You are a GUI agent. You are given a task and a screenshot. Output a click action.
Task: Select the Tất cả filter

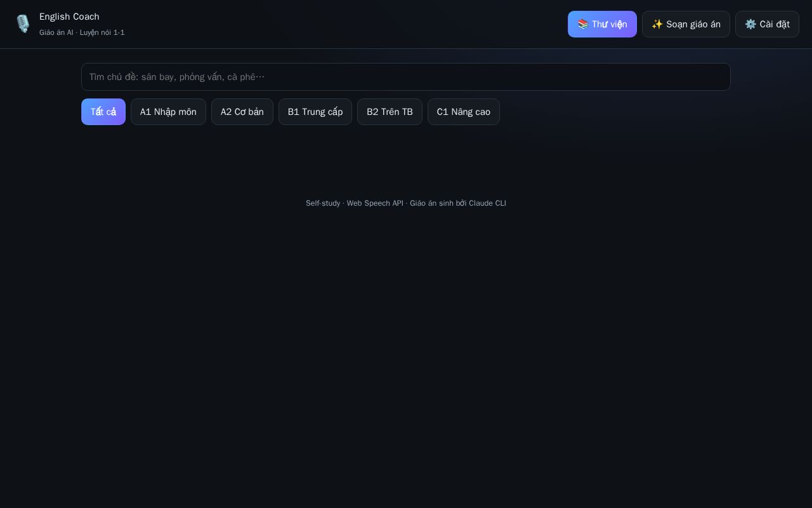pos(103,112)
